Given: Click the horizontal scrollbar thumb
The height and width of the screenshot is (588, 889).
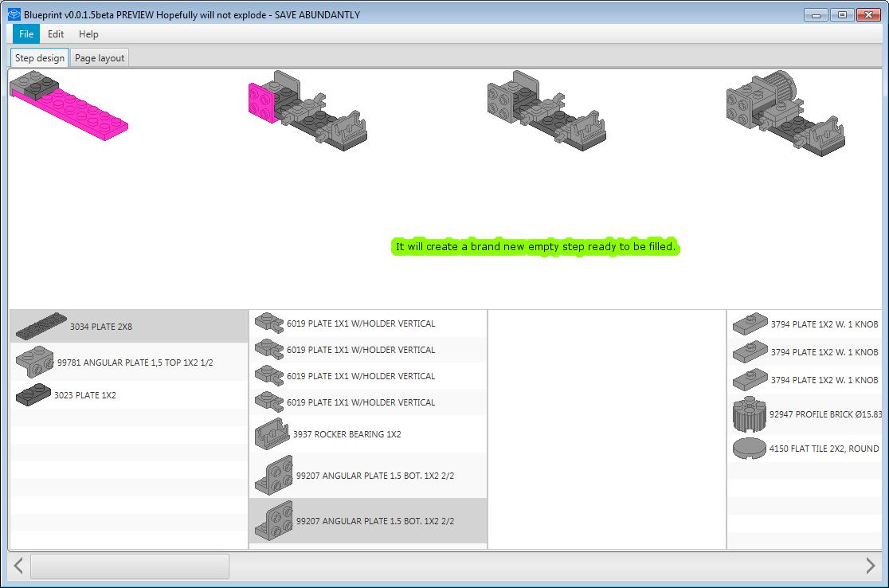Looking at the screenshot, I should (x=130, y=566).
